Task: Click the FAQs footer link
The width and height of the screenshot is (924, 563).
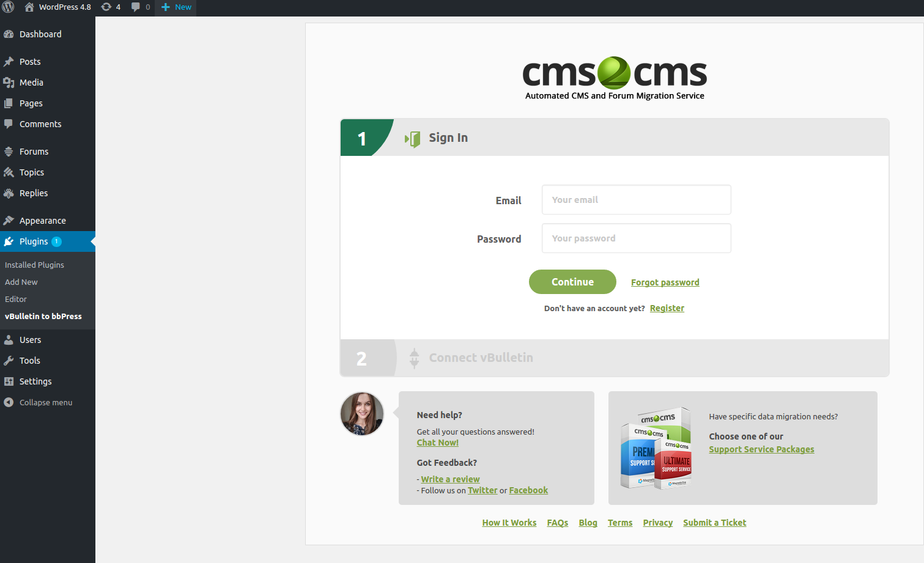Action: 558,523
